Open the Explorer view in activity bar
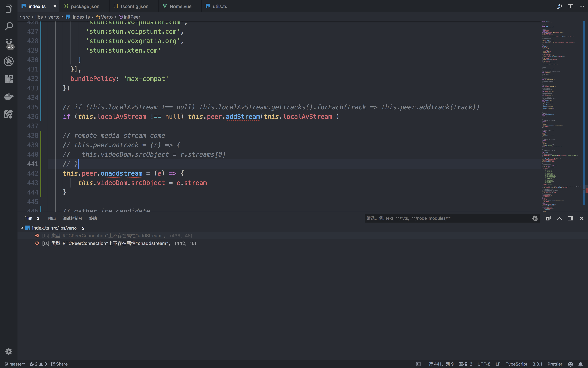588x368 pixels. point(9,9)
